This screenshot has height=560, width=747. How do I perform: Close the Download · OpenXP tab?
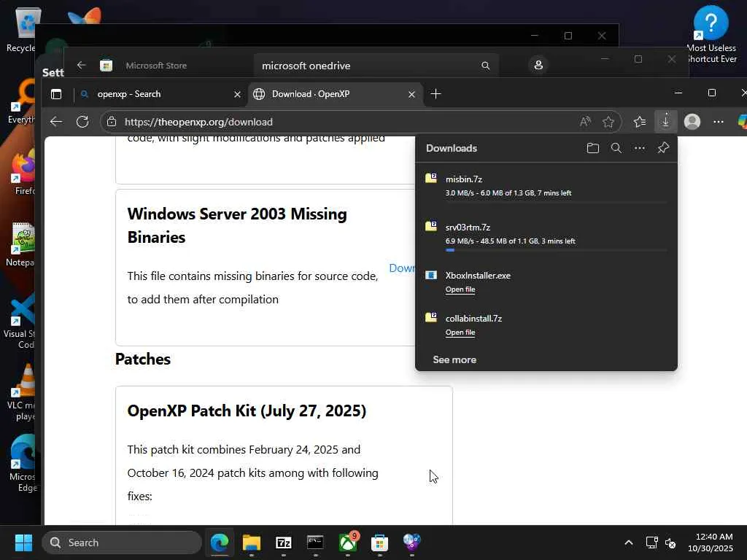tap(411, 94)
